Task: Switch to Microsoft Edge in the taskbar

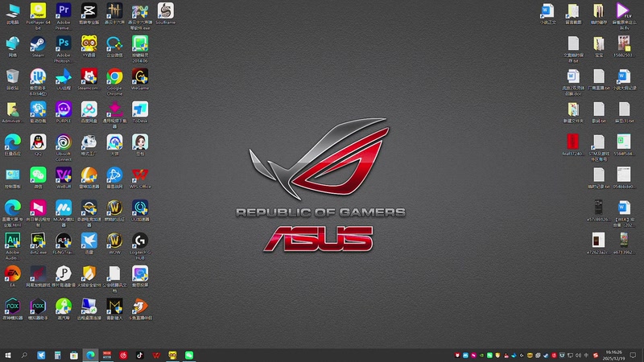Action: 90,355
